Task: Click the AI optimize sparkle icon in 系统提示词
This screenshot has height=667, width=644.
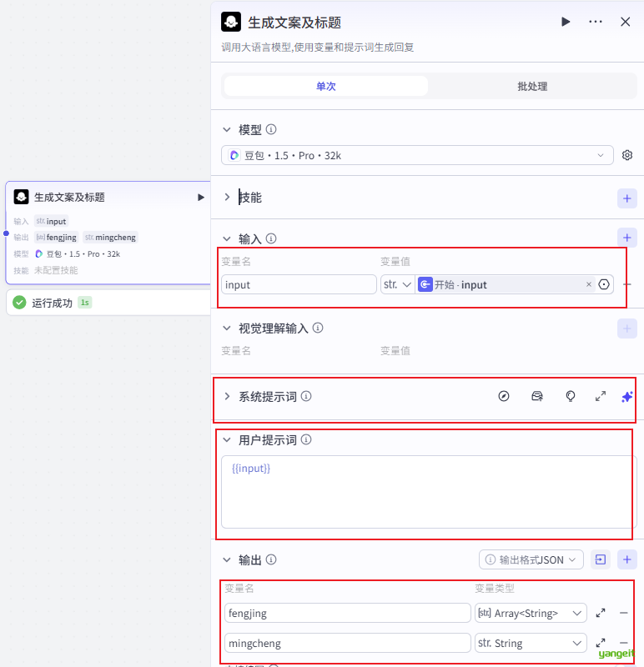Action: click(626, 397)
